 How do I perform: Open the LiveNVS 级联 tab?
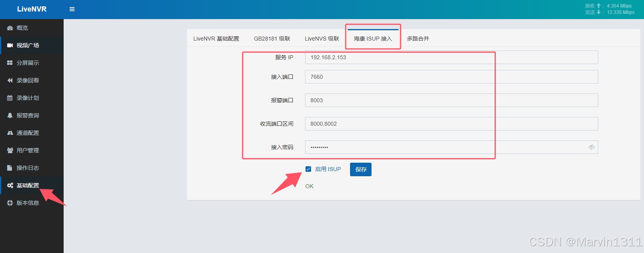click(322, 39)
